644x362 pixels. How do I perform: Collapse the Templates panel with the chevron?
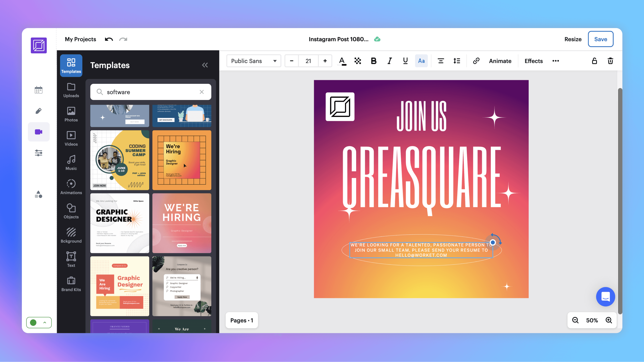click(205, 65)
